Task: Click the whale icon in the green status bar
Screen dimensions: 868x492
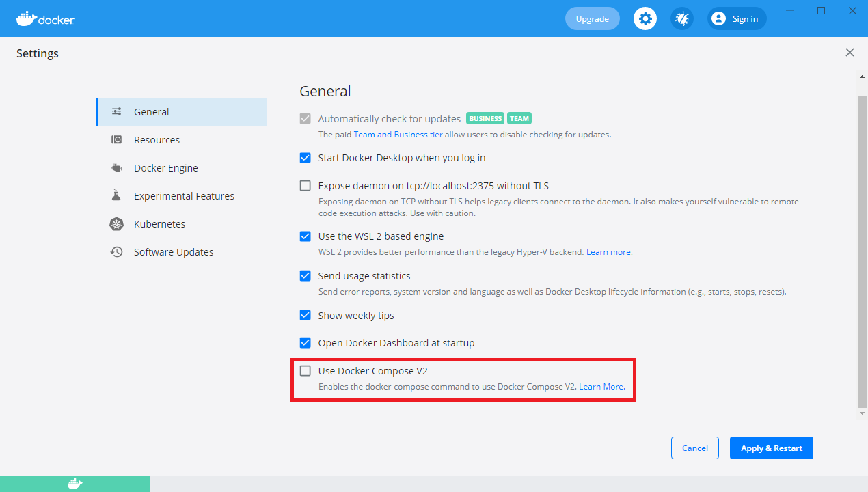Action: 75,484
